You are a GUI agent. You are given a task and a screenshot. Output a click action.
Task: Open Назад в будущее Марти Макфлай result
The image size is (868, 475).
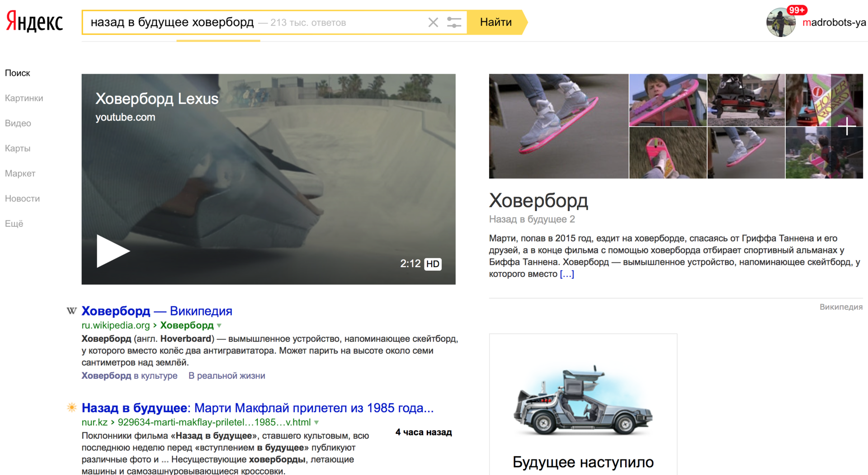coord(258,408)
